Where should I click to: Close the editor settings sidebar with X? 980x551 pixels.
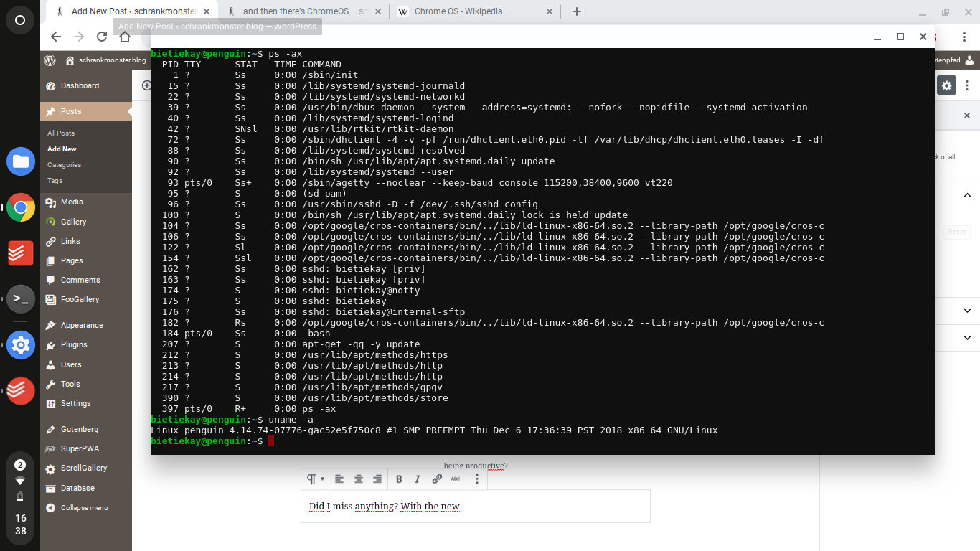point(966,116)
